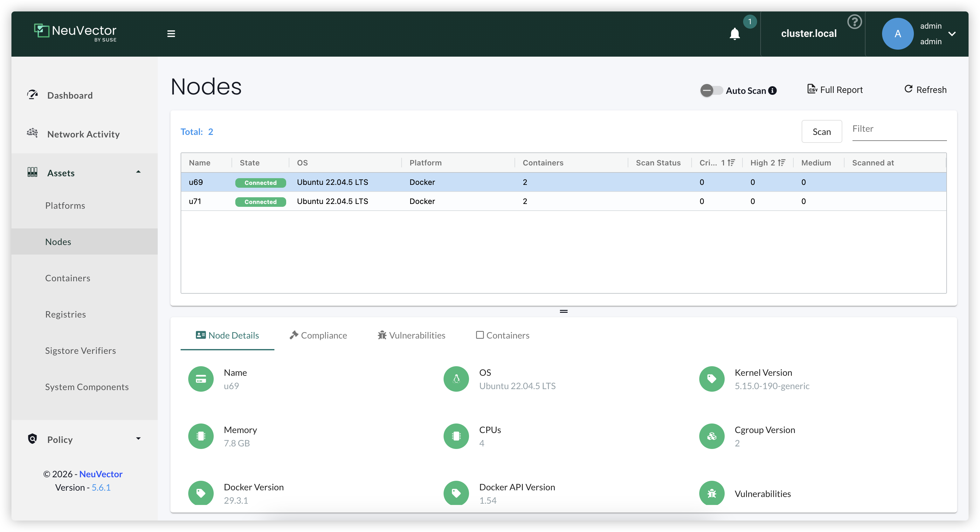Click the Memory chip icon
The image size is (980, 532).
click(x=201, y=437)
